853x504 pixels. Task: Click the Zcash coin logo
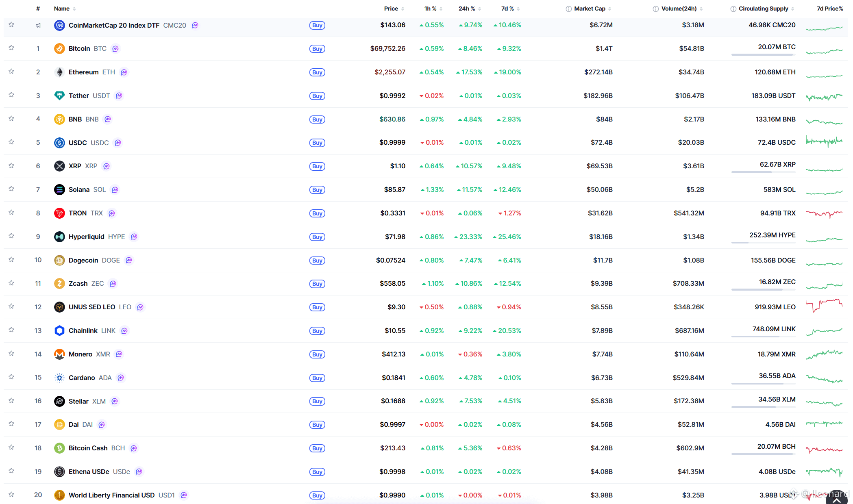point(59,284)
